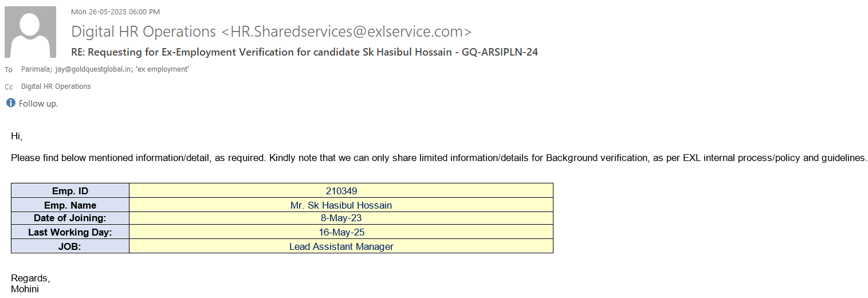Click the date of joining value 8-May-23

[x=341, y=218]
